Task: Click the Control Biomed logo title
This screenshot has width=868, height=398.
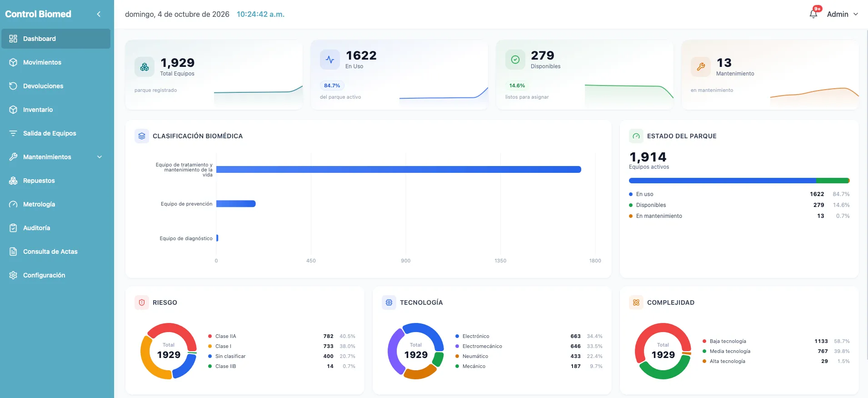Action: [38, 14]
